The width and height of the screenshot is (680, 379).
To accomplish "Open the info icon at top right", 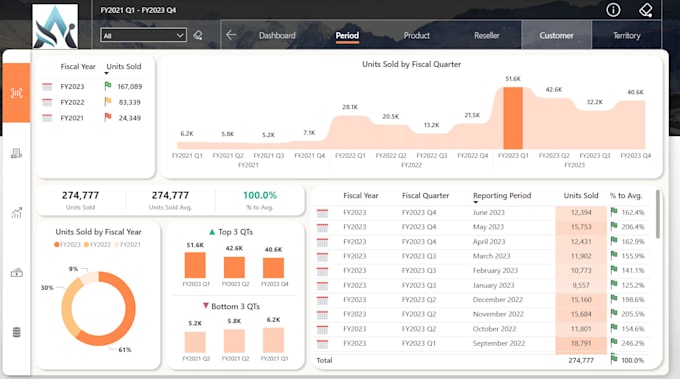I will point(613,10).
